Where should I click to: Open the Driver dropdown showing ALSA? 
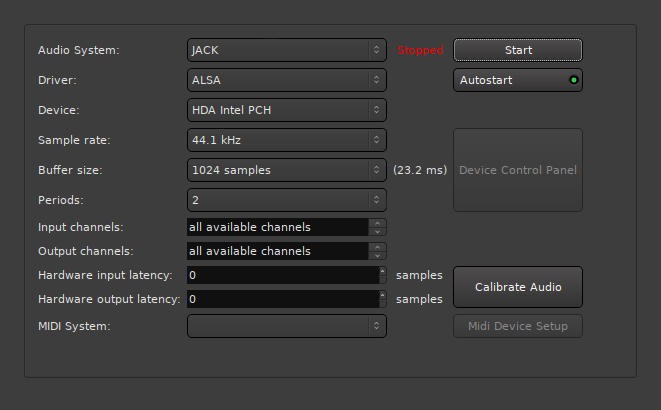pos(286,80)
